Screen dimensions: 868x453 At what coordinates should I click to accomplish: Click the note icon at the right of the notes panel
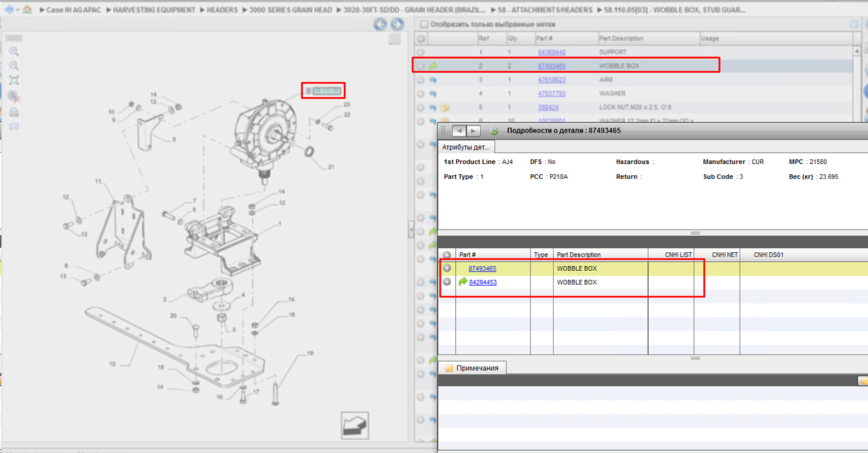pyautogui.click(x=863, y=381)
